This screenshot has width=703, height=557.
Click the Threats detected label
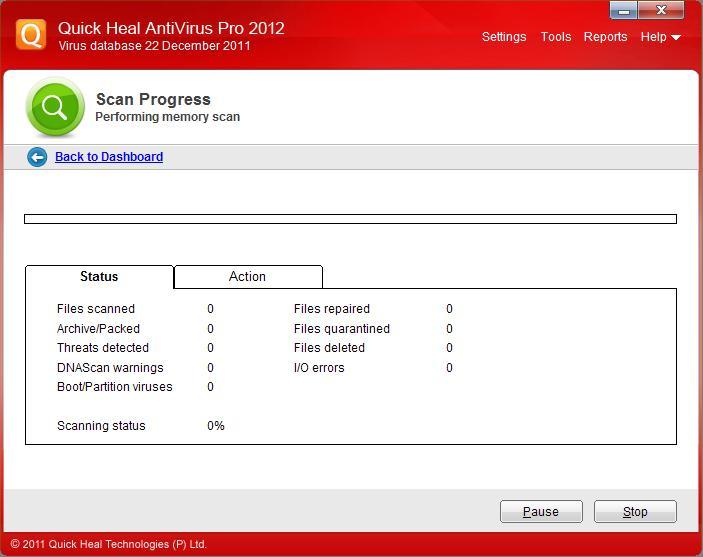pyautogui.click(x=103, y=348)
